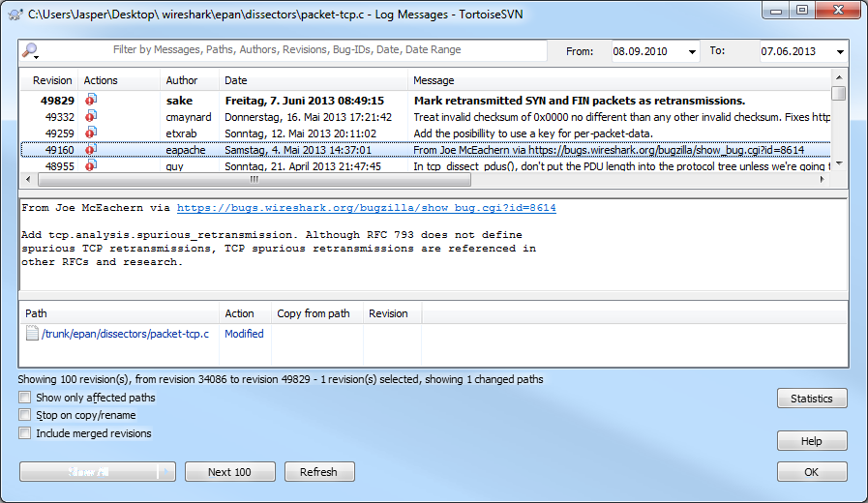This screenshot has width=868, height=503.
Task: Click the To date value 07.06.2013
Action: [x=788, y=51]
